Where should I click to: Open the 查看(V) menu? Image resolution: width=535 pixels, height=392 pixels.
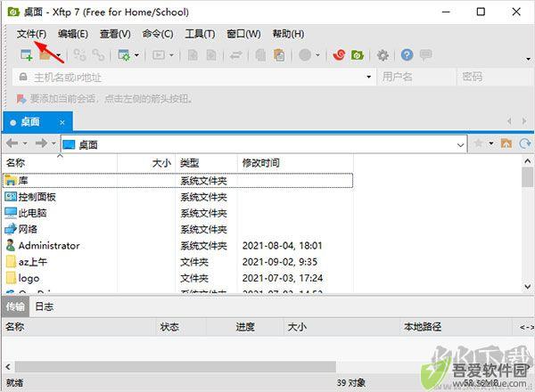[115, 34]
